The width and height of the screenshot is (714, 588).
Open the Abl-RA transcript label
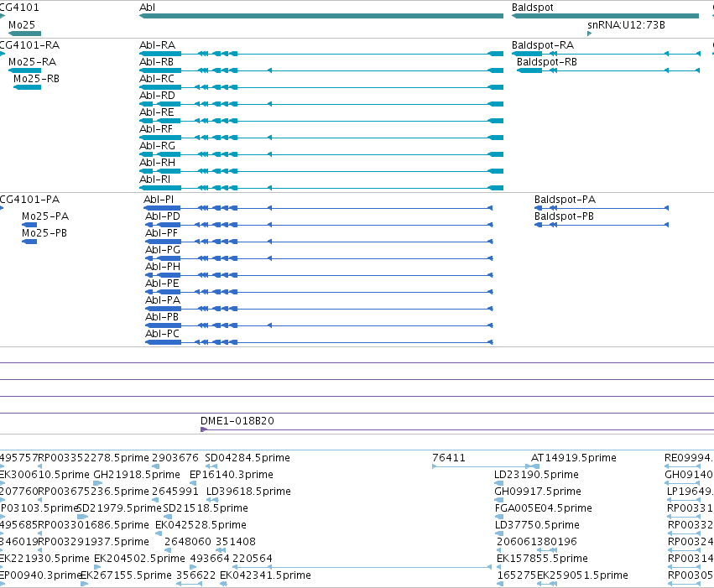[157, 45]
